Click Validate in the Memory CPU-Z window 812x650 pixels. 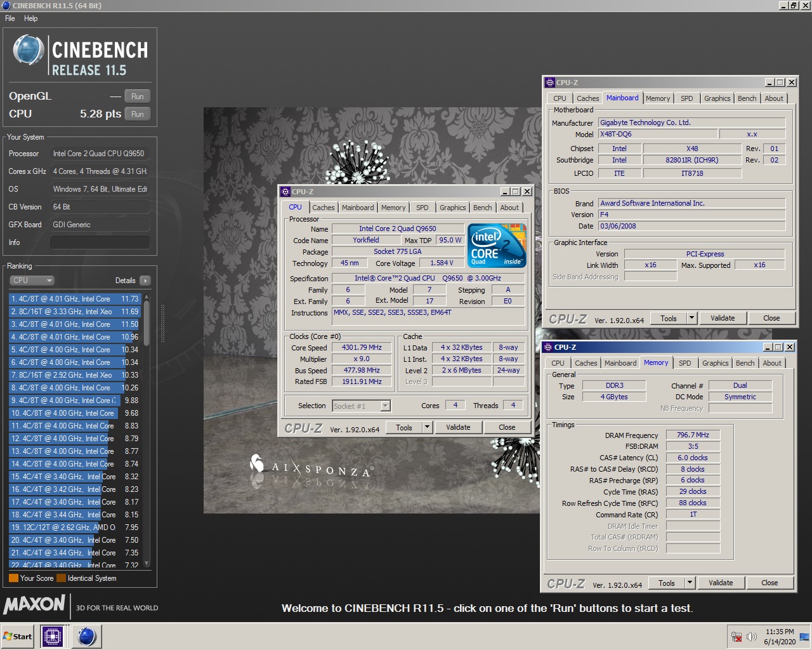pos(721,583)
